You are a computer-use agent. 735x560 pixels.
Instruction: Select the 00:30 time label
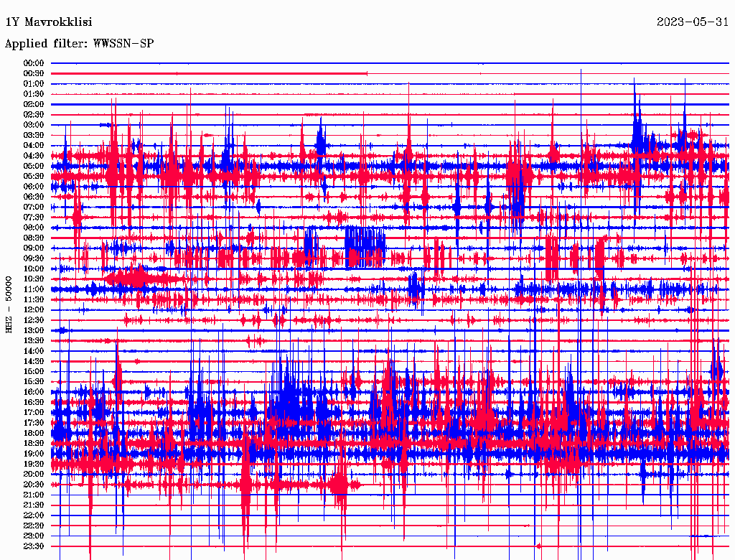point(33,74)
